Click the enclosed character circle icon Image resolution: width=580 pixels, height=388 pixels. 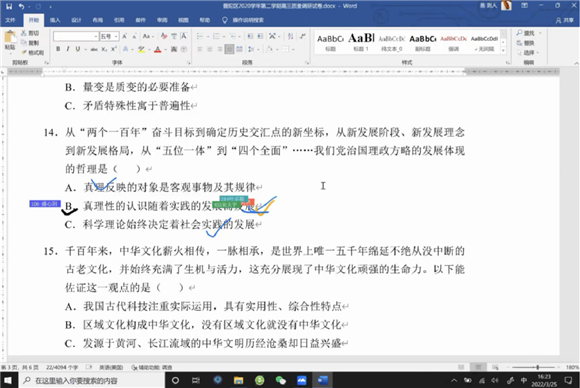click(183, 49)
